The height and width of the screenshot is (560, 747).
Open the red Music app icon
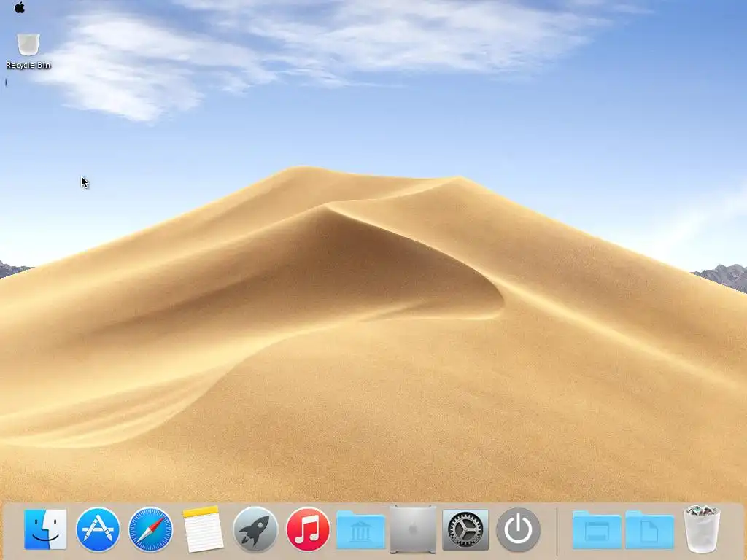click(x=308, y=529)
